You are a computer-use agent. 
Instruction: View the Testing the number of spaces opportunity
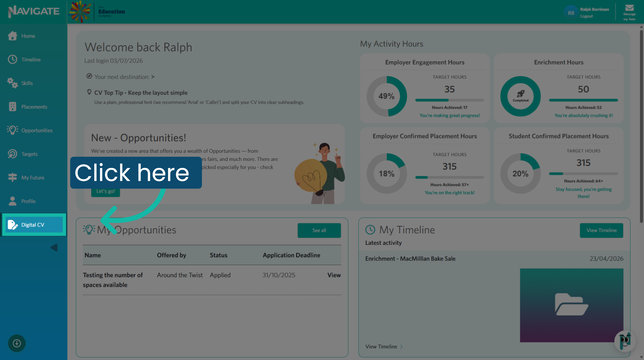[334, 275]
